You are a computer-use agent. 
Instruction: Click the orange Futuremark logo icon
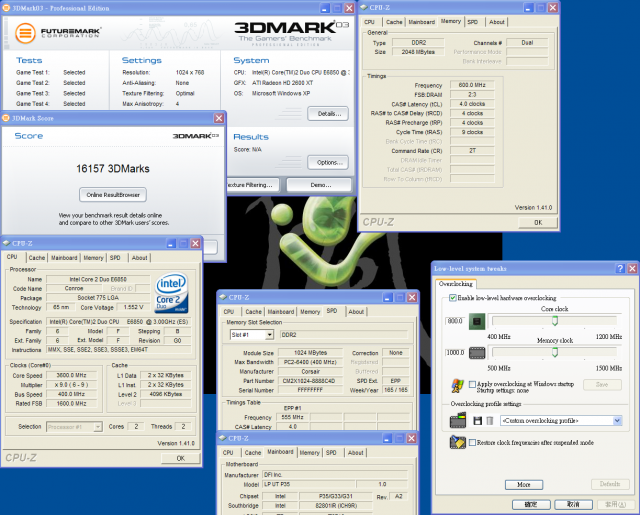[x=25, y=33]
